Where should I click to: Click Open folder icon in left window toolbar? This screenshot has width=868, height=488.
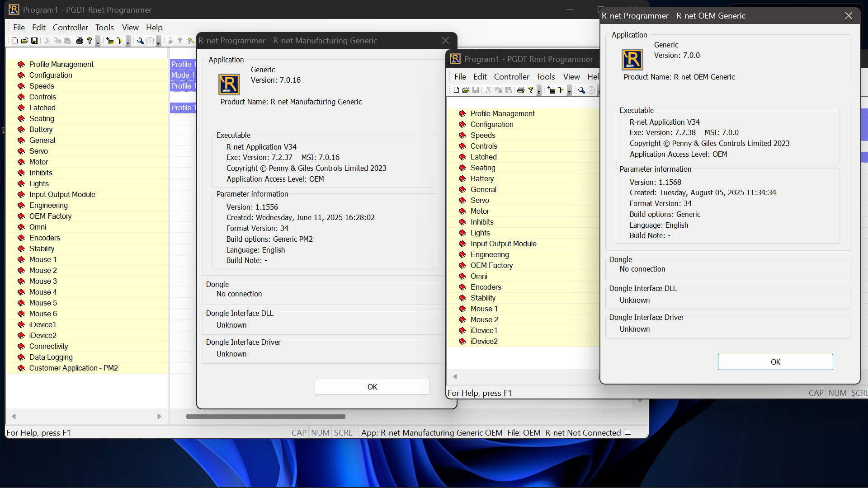(24, 41)
